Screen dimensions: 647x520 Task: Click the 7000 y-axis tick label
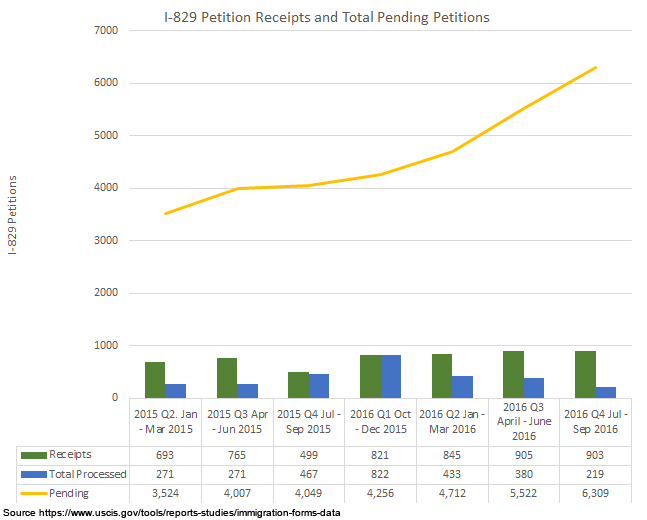pos(104,31)
